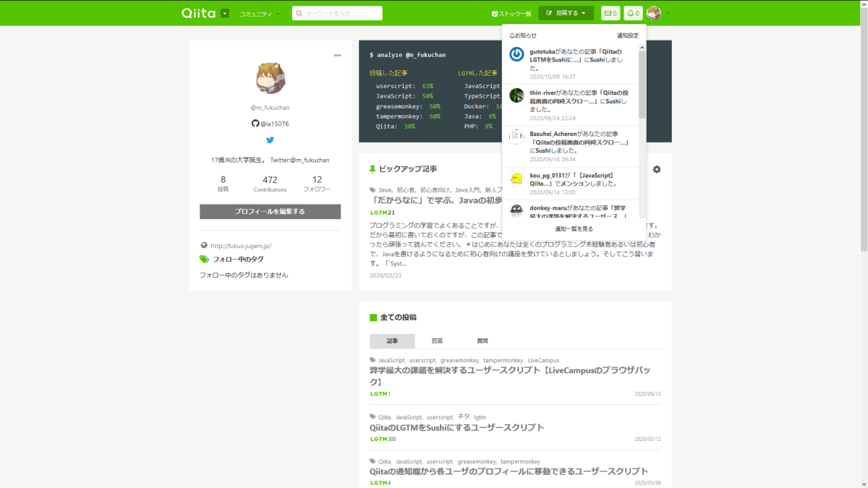Open Basuhei_Acheron's avatar in the notifications
This screenshot has width=868, height=488.
(x=516, y=137)
